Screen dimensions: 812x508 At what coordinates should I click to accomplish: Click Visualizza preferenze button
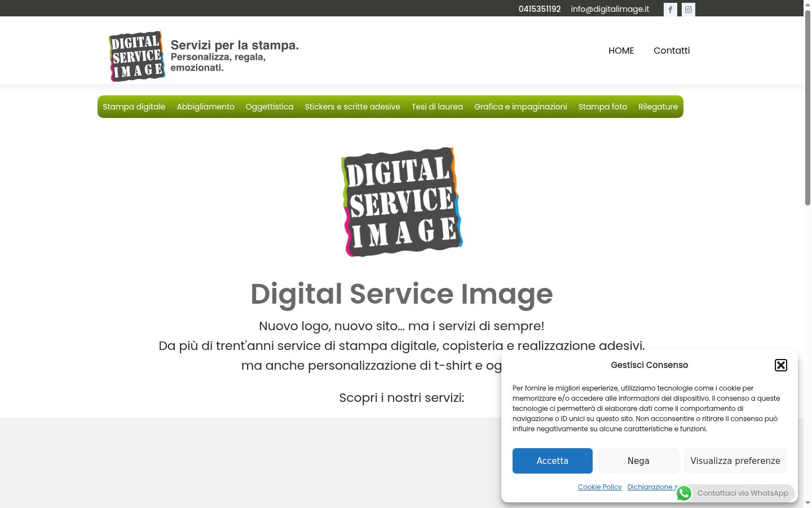tap(735, 461)
